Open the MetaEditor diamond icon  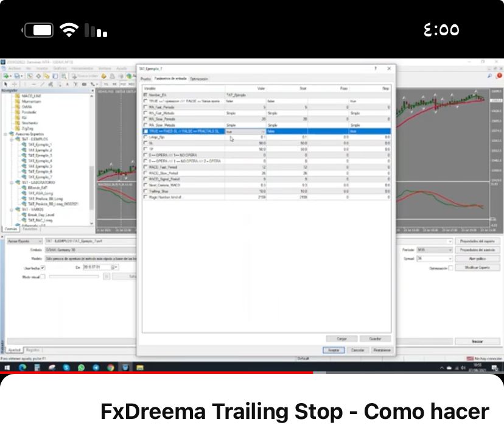pos(103,76)
